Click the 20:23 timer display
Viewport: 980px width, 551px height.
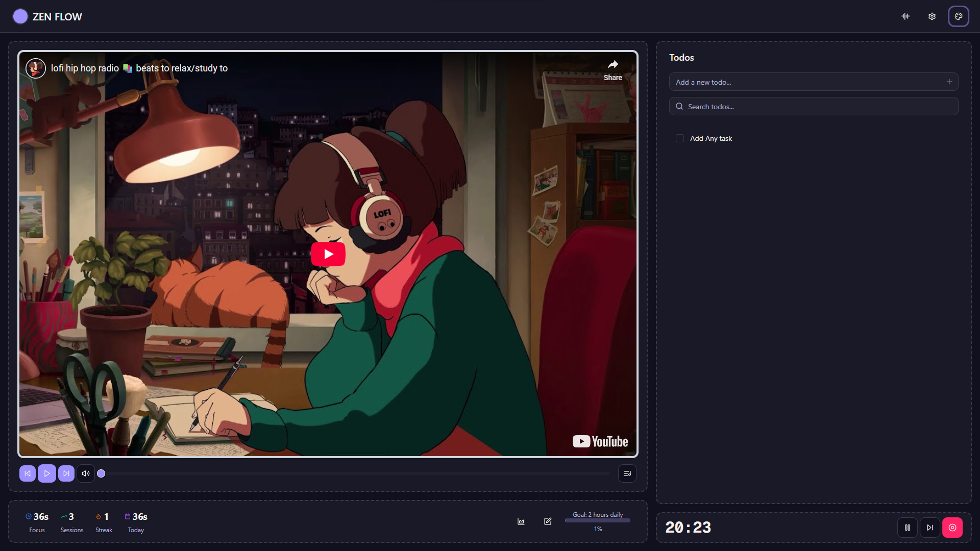pos(688,528)
